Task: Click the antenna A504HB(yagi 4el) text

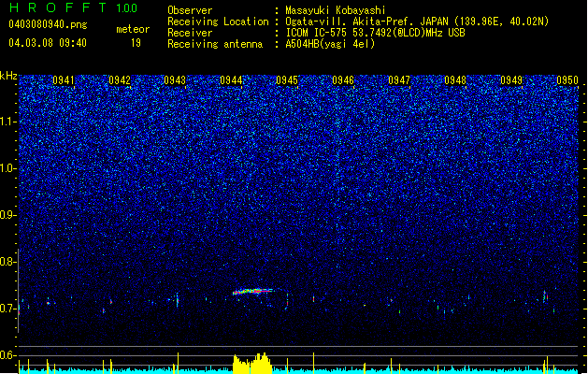Action: [x=330, y=44]
